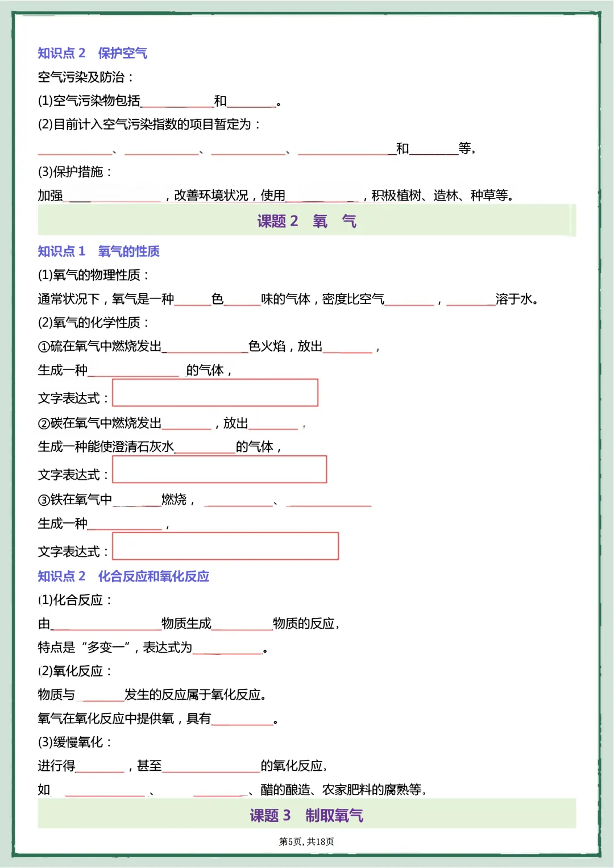This screenshot has width=614, height=868.
Task: Click the line '(3)缓慢氧化：'
Action: coord(76,742)
